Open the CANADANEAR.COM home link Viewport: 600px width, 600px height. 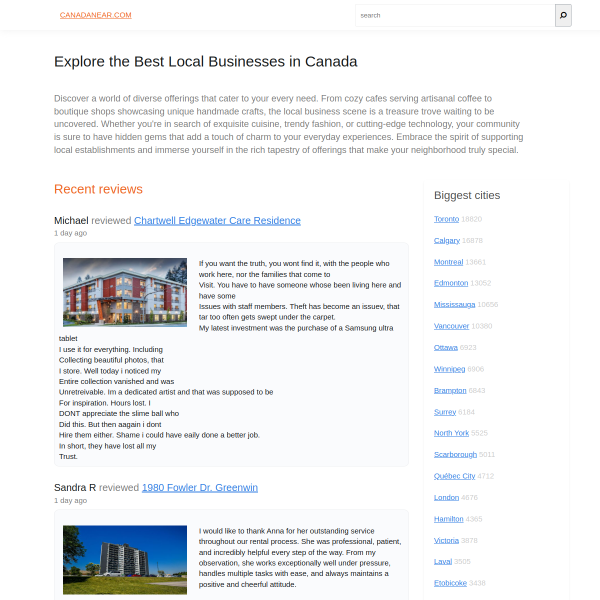(x=96, y=15)
